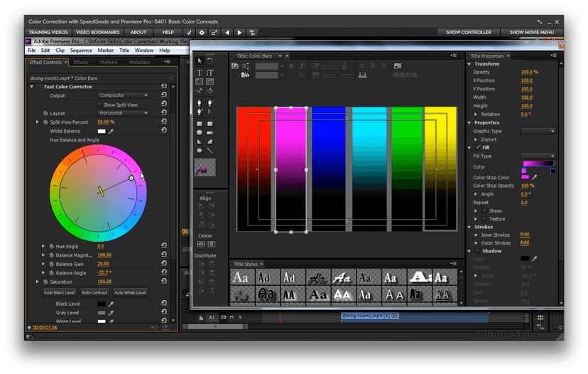The height and width of the screenshot is (374, 588).
Task: Click the White Balance color swatch
Action: 102,132
